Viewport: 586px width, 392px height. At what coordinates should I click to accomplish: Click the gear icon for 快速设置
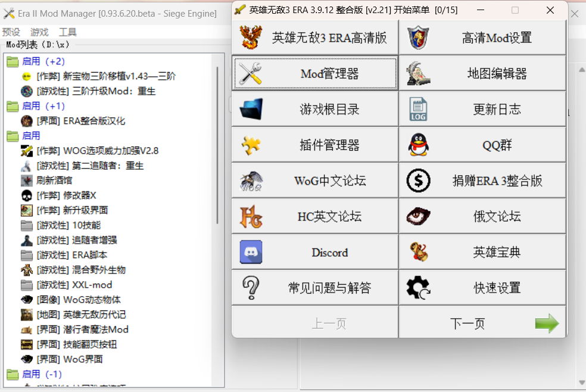[418, 288]
